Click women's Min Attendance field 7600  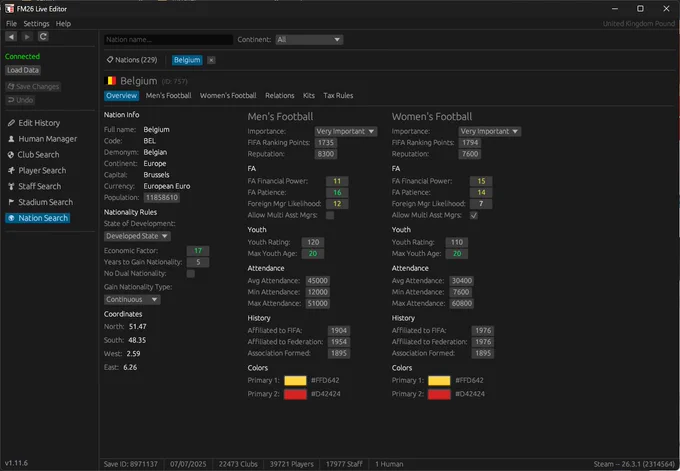coord(461,292)
